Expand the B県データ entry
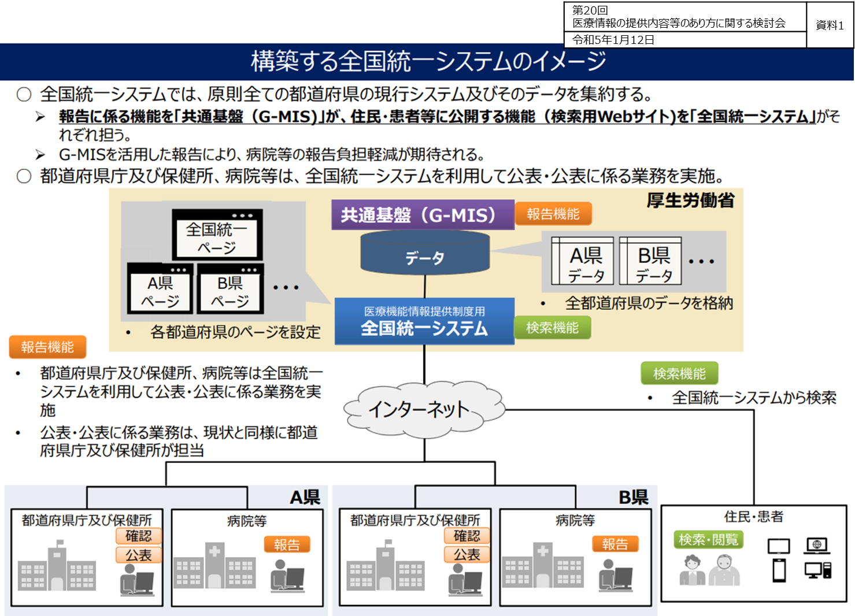 tap(650, 260)
